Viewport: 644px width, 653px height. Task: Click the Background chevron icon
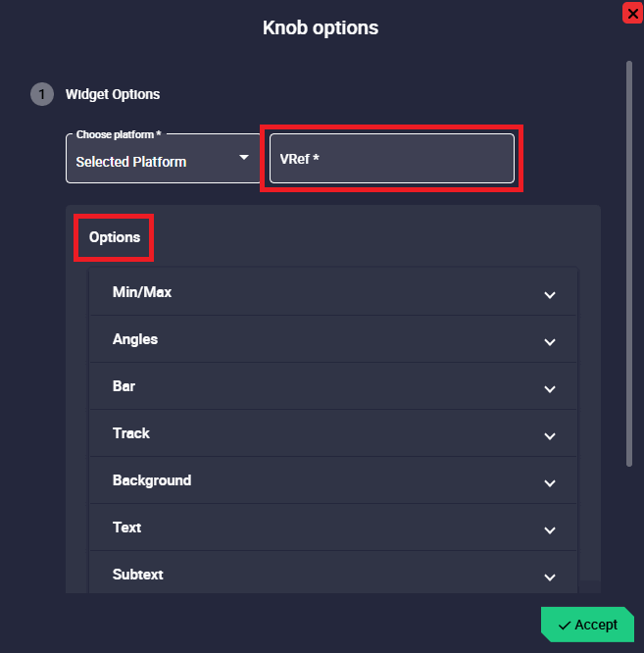[550, 482]
